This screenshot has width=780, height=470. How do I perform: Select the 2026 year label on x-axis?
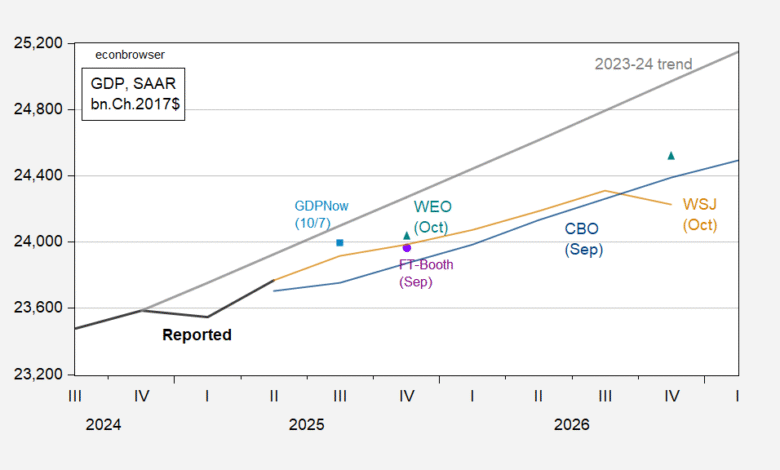571,424
